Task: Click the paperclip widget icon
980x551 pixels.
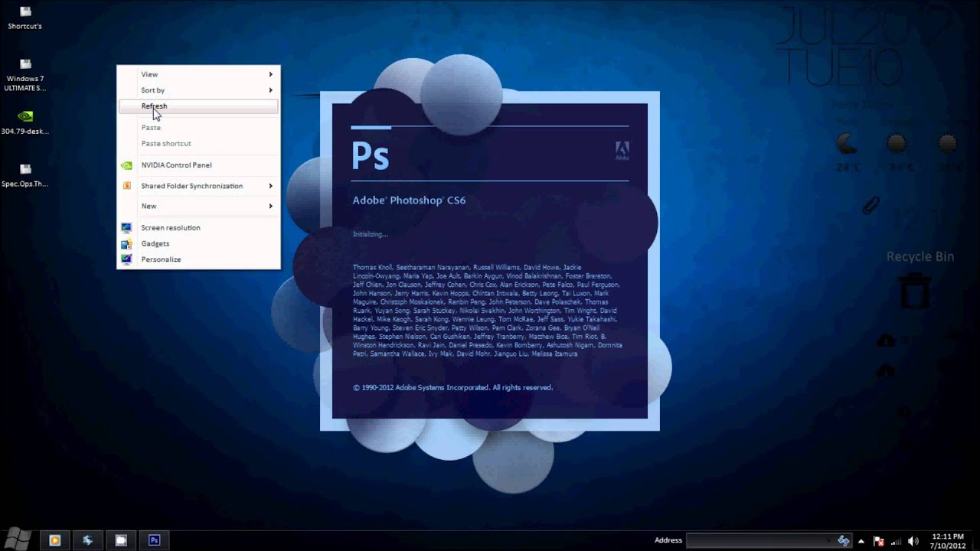Action: (x=871, y=204)
